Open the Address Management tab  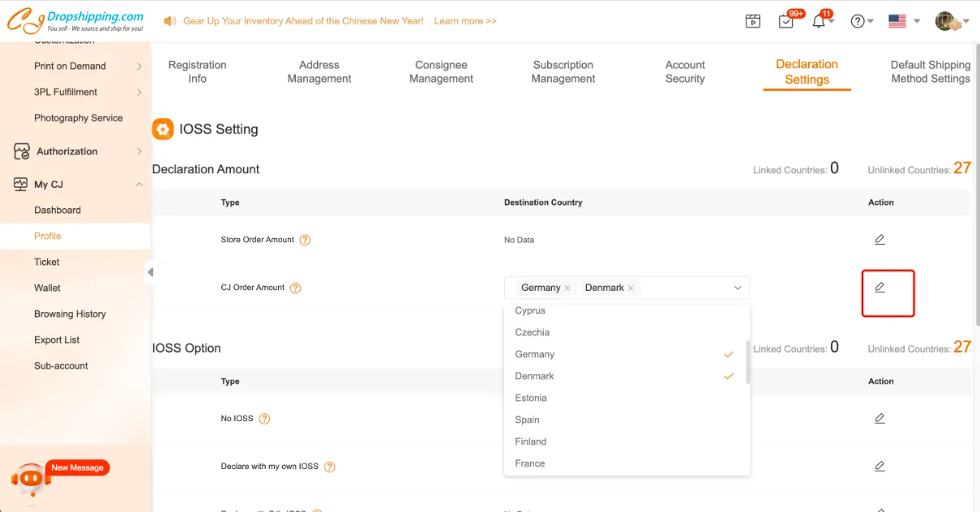[319, 72]
